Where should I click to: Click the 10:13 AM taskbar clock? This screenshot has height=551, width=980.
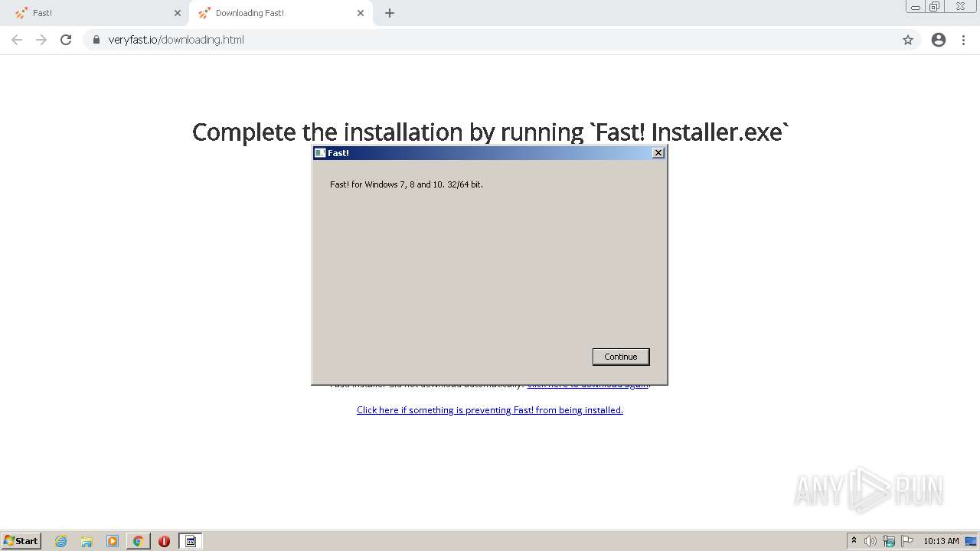(941, 541)
